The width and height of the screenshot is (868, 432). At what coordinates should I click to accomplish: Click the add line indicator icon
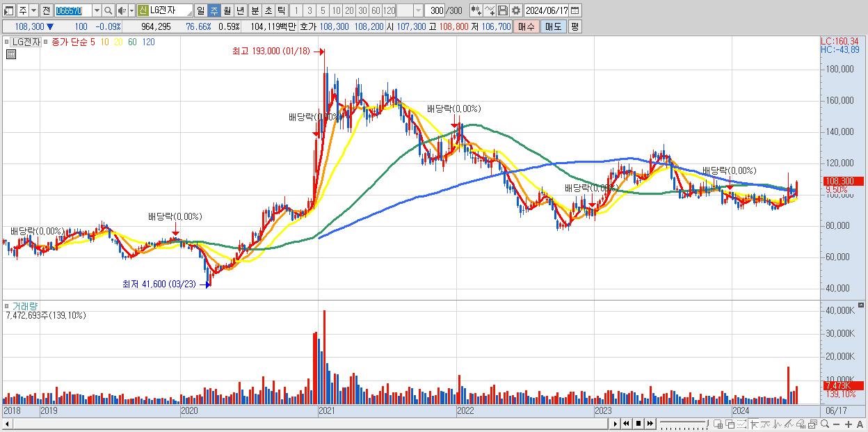(x=490, y=10)
